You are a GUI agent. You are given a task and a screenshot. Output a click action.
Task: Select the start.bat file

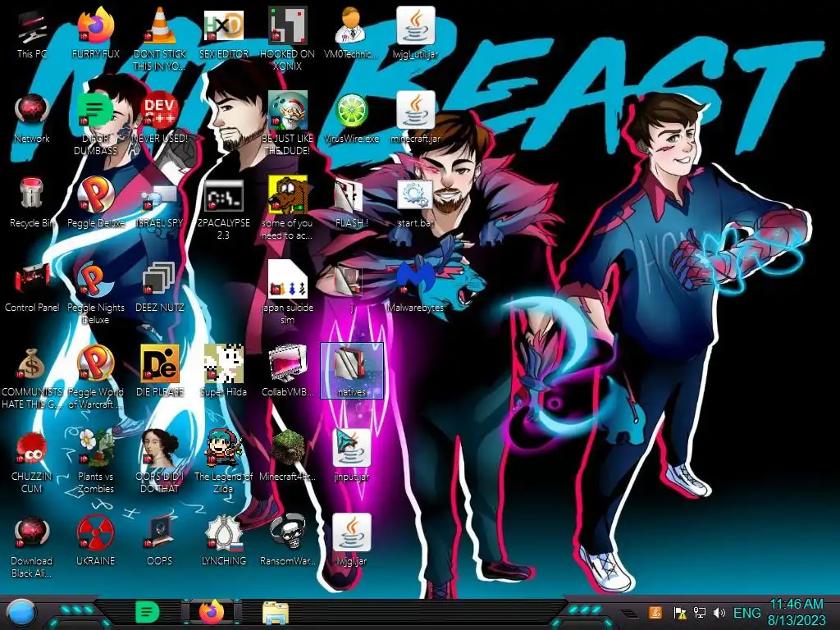(415, 203)
